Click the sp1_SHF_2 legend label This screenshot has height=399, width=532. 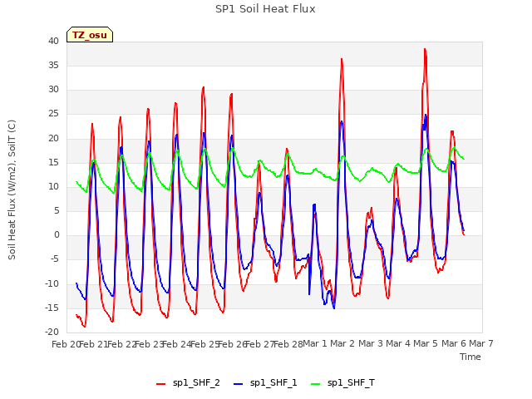tap(196, 382)
